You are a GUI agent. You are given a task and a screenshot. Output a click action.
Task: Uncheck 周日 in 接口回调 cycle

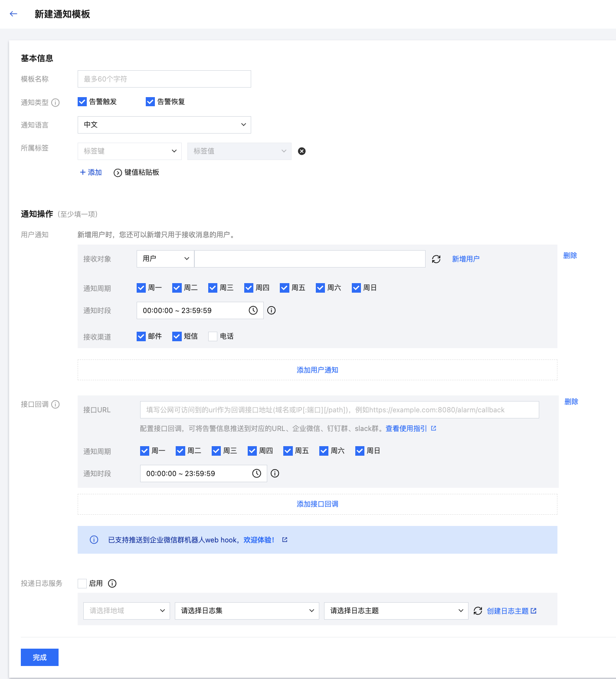pyautogui.click(x=360, y=451)
